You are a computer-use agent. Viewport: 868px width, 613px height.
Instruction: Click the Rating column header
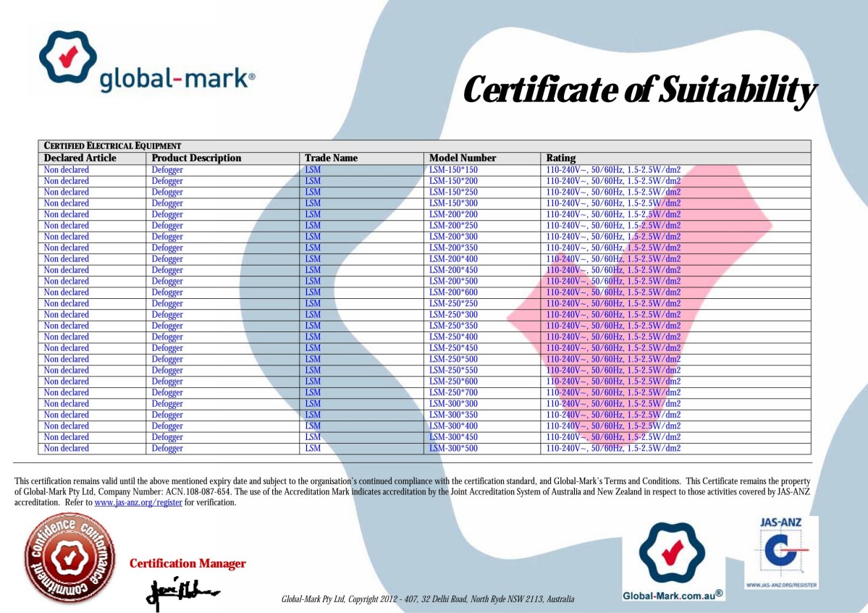561,158
